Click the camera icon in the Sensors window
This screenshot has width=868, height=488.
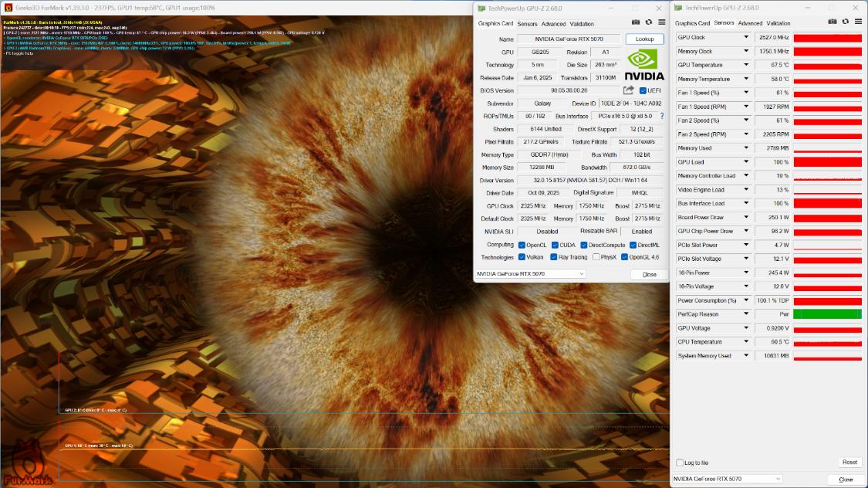[x=832, y=23]
